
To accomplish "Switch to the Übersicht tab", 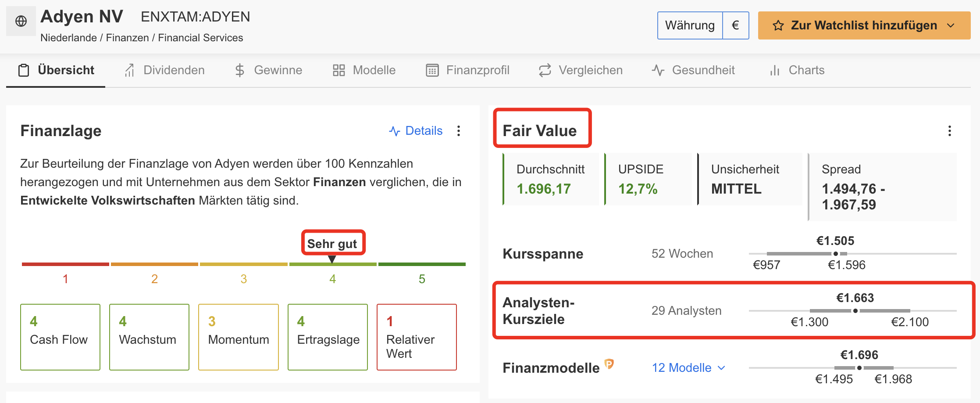I will [56, 70].
